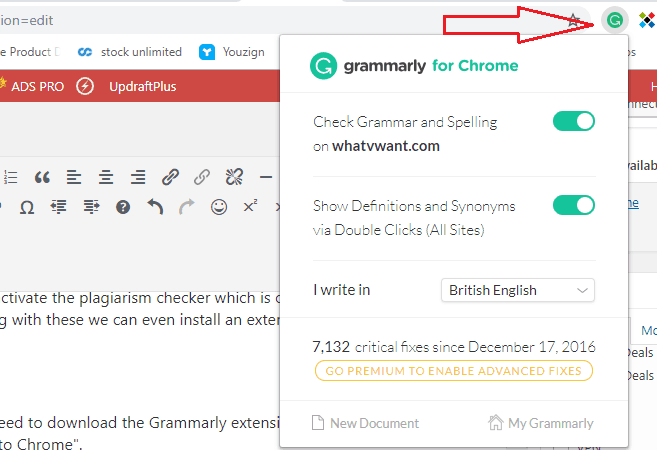Click the grey chain link icon
The image size is (657, 450).
(202, 177)
